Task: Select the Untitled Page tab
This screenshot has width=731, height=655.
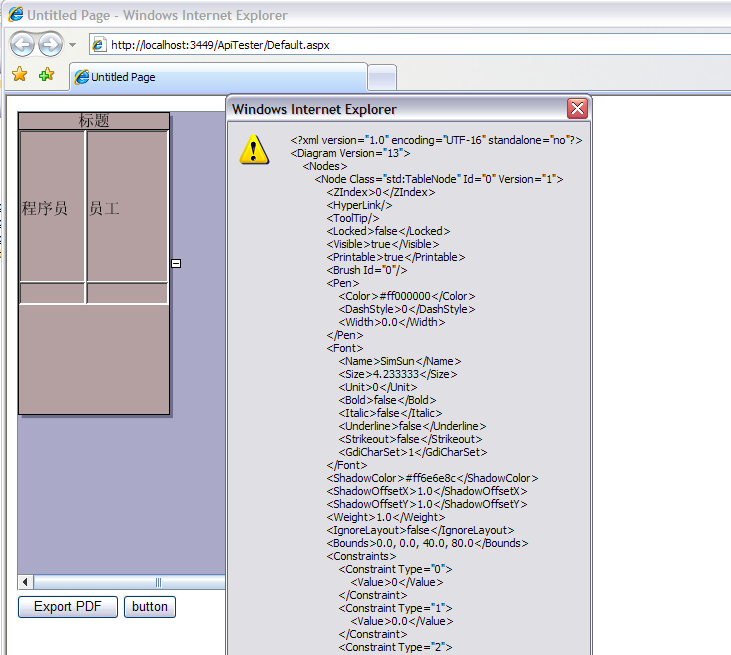Action: 219,77
